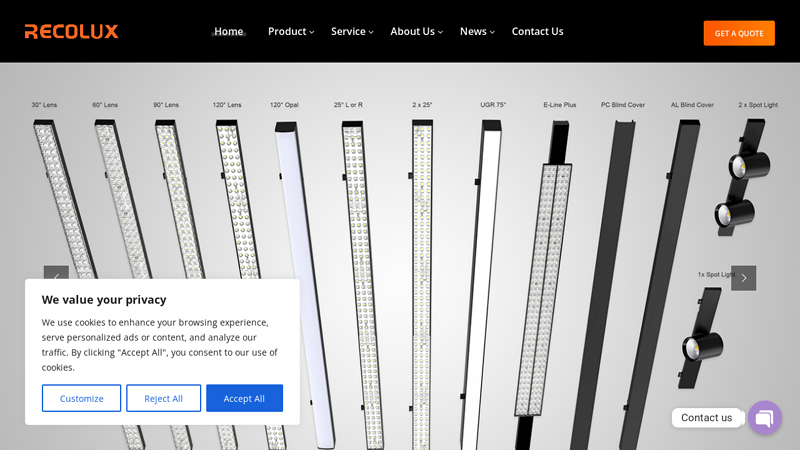Open the purple chat widget icon
The width and height of the screenshot is (800, 450).
(x=765, y=418)
